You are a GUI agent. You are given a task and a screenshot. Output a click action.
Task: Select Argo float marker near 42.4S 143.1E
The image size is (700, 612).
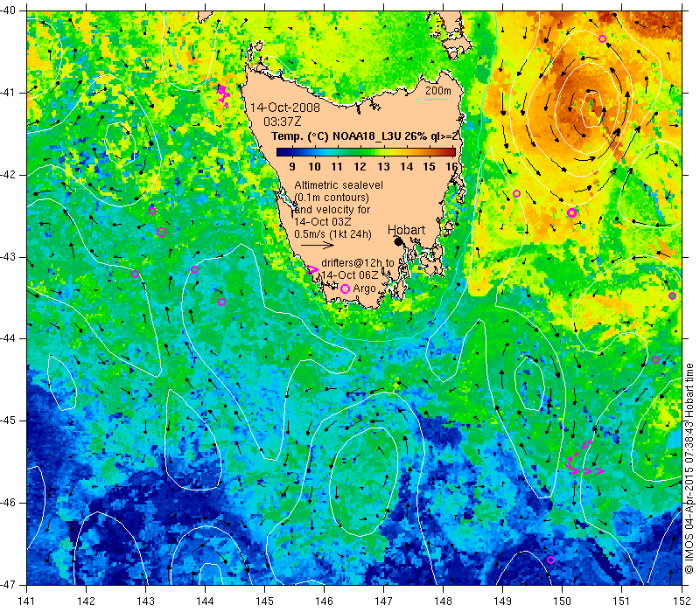coord(152,211)
